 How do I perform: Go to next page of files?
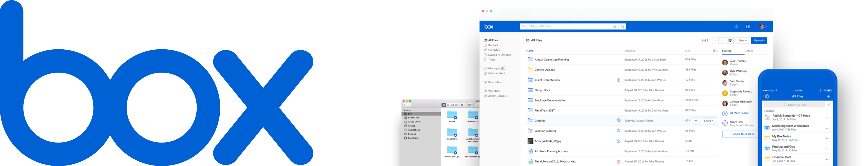point(722,40)
